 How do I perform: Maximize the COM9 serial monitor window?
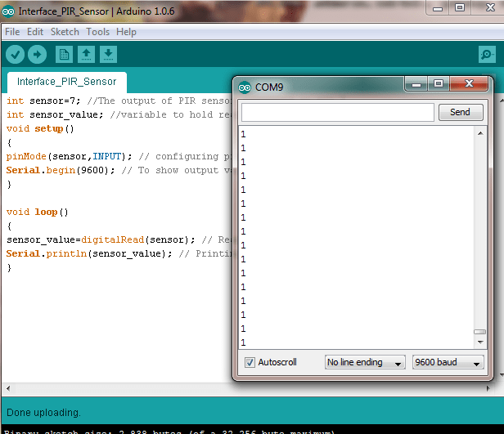coord(439,84)
